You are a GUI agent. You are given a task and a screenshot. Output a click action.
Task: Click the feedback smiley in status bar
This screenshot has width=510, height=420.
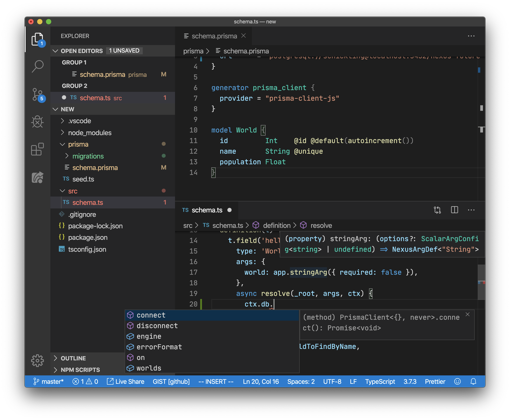(x=457, y=382)
